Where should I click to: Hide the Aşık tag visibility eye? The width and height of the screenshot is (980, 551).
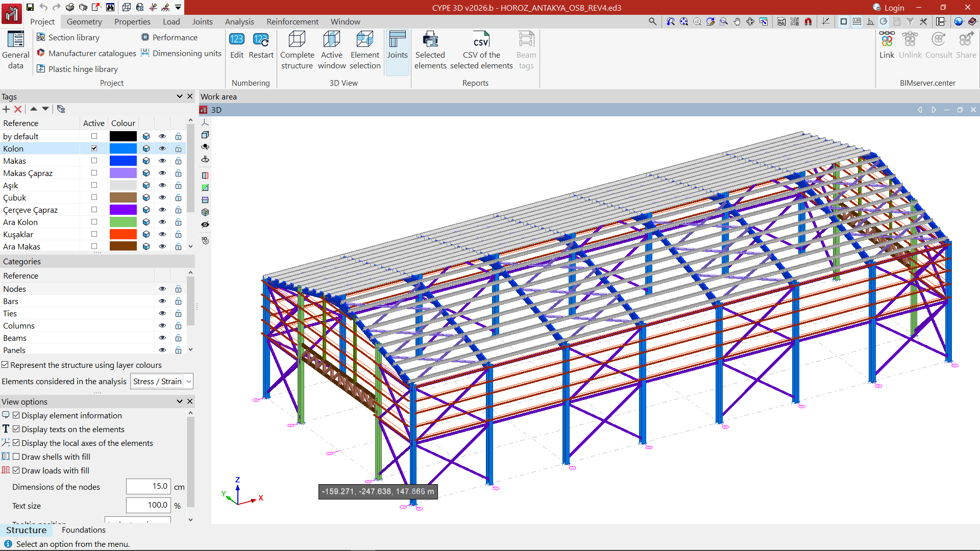[162, 185]
